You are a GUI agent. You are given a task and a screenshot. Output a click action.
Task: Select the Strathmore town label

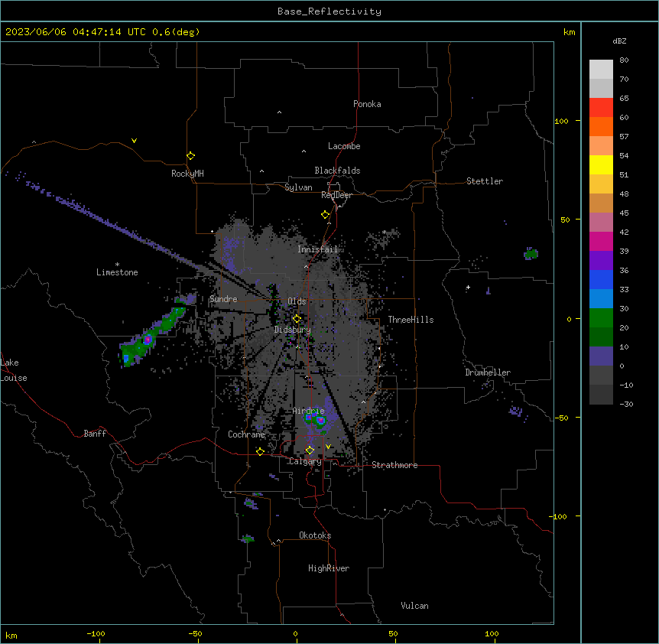coord(394,465)
